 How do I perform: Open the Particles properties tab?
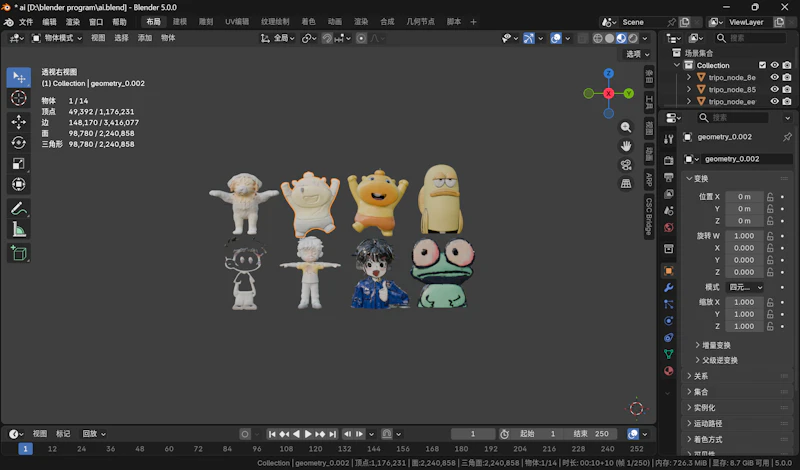coord(668,304)
